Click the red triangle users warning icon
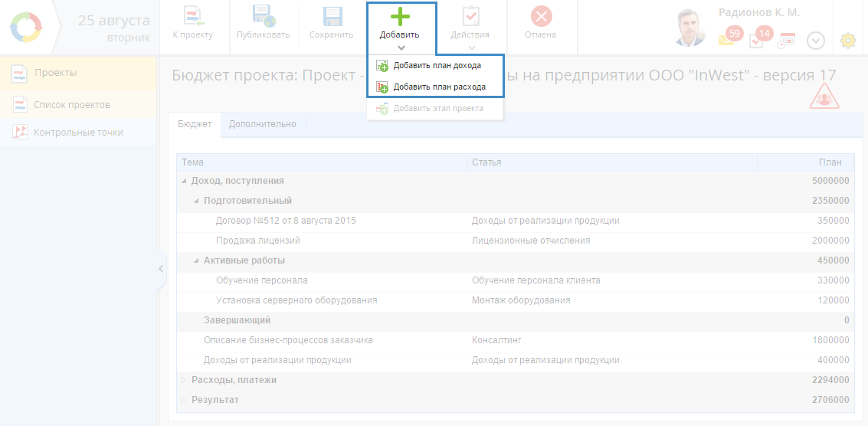 pyautogui.click(x=824, y=97)
